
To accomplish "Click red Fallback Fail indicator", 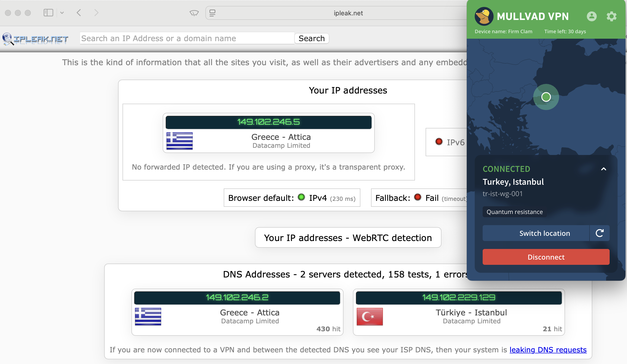I will point(417,197).
